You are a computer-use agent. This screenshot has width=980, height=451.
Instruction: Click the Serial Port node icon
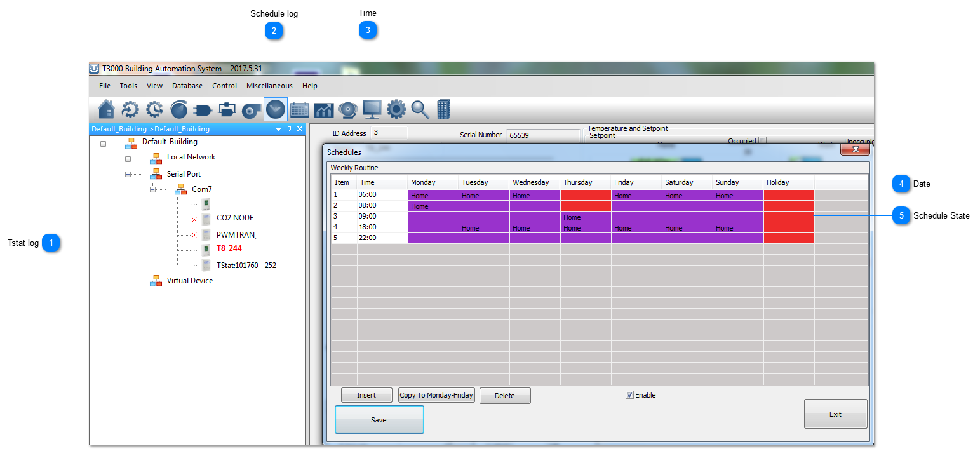click(156, 174)
